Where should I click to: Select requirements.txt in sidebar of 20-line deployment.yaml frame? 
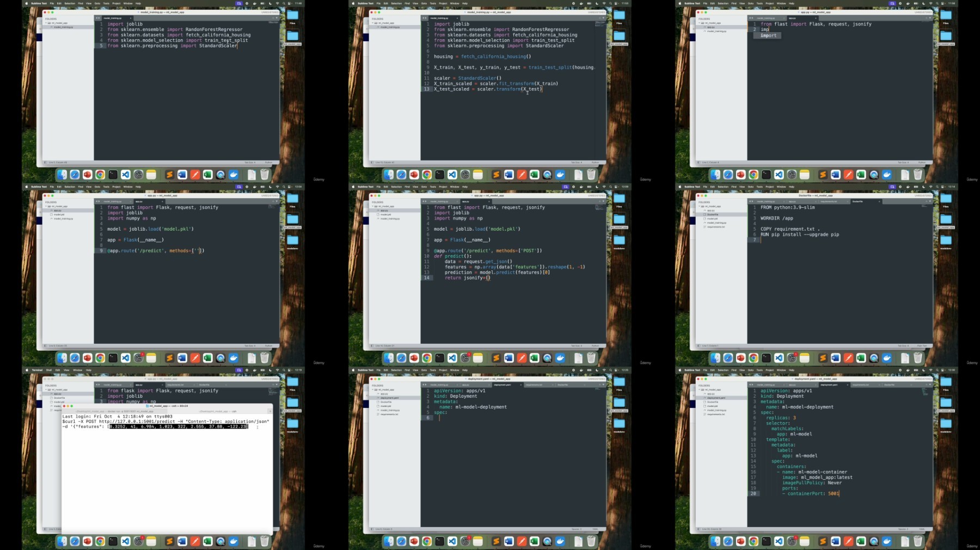[x=716, y=414]
